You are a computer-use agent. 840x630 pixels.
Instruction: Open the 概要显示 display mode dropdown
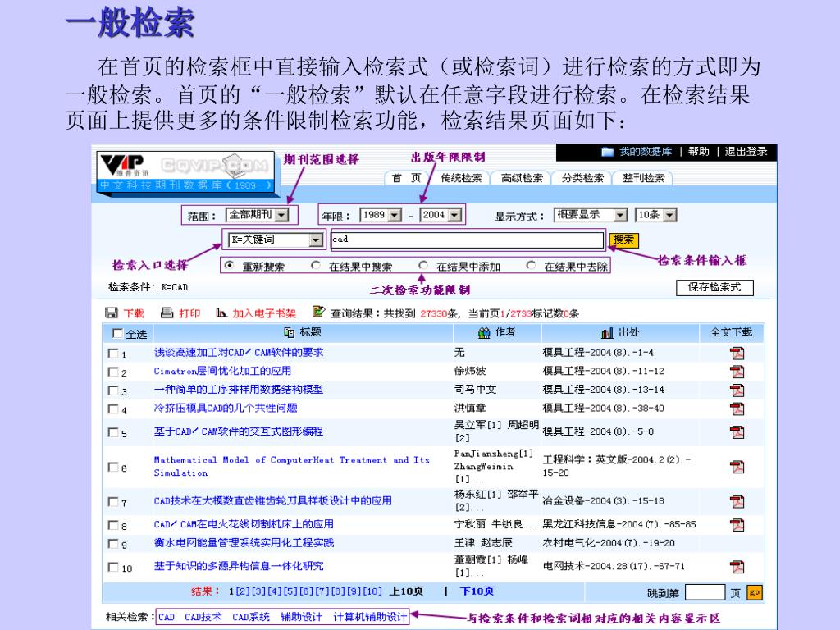[591, 215]
